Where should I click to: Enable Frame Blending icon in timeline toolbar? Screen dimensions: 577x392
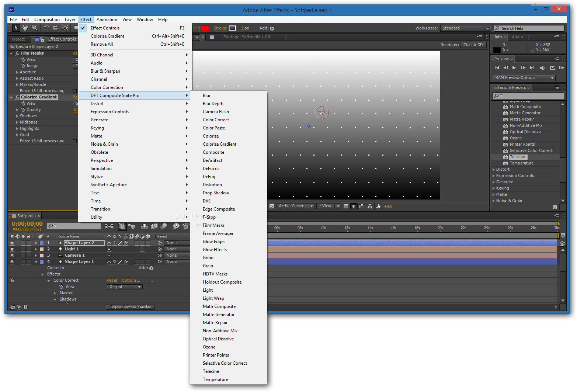(x=154, y=226)
